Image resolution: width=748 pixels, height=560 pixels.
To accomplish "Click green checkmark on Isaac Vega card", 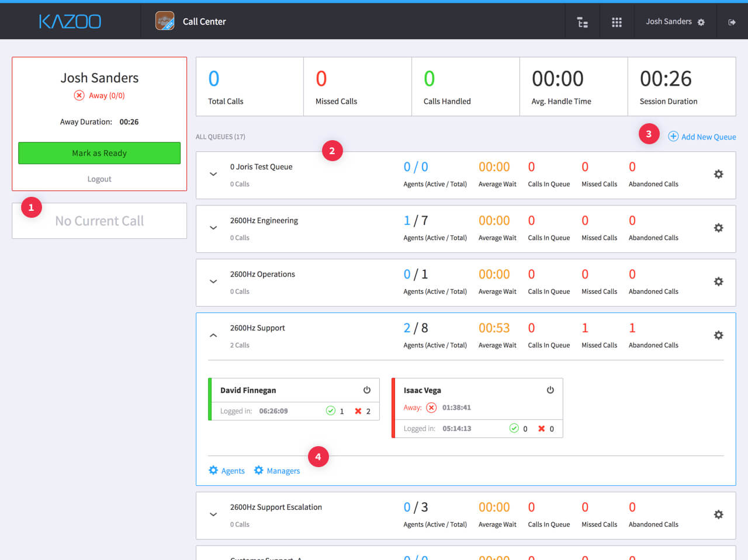I will [514, 428].
